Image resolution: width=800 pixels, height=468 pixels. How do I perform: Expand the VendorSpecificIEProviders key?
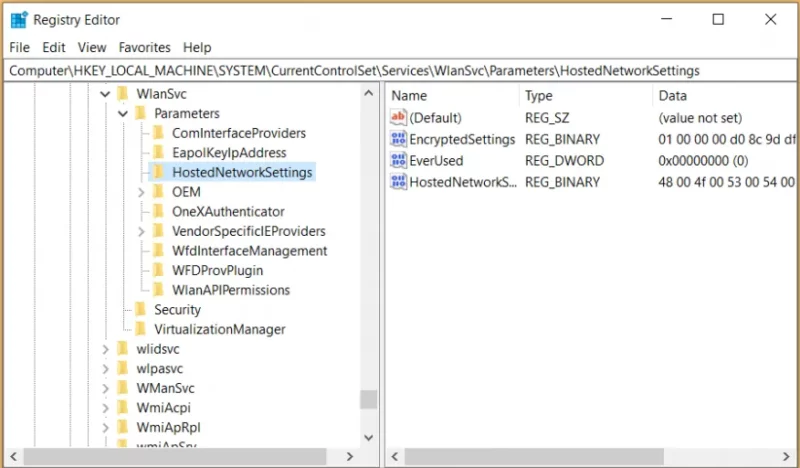pyautogui.click(x=141, y=231)
